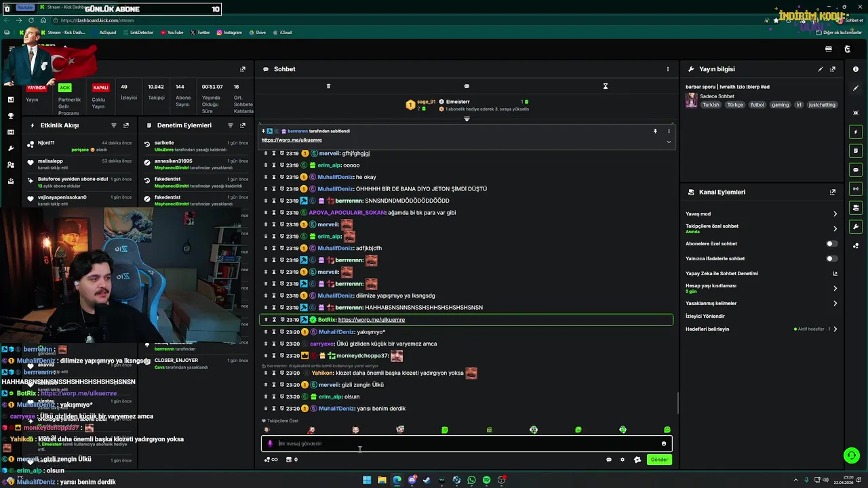This screenshot has width=868, height=488.
Task: Open the shop icon showing 0
Action: coord(292,460)
